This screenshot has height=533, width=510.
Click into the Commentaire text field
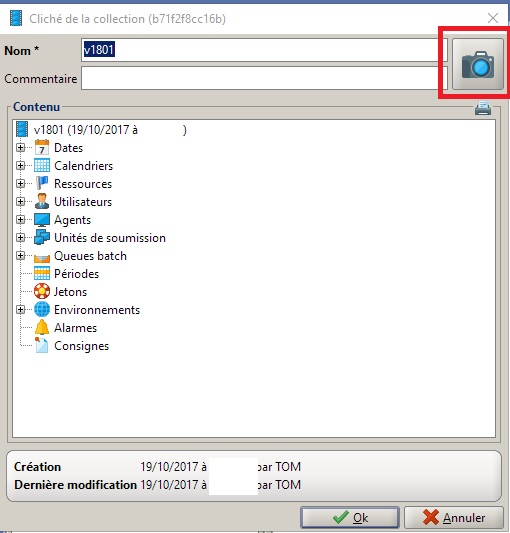tap(264, 78)
